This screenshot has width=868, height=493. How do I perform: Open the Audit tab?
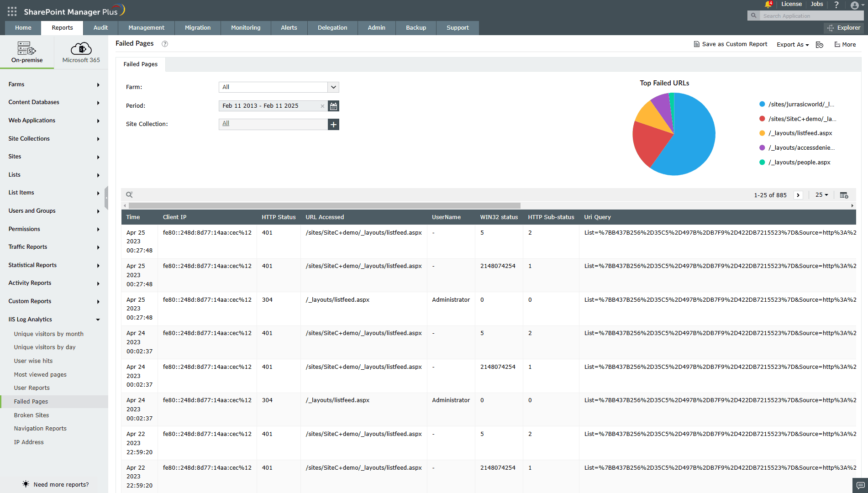[x=100, y=28]
